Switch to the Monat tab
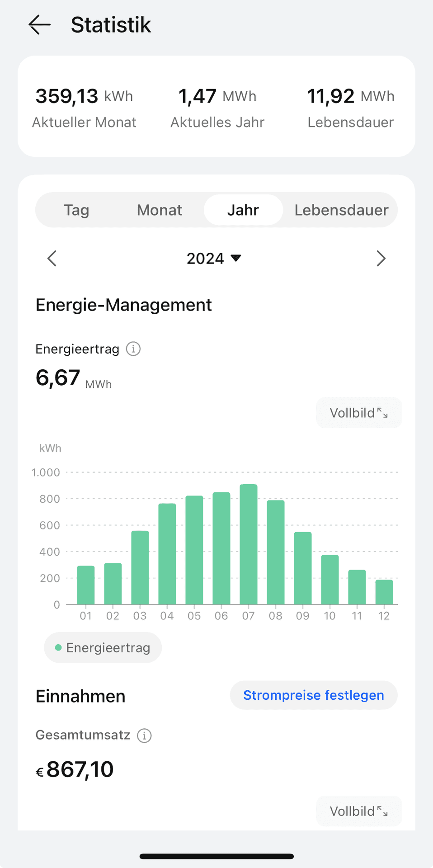 tap(160, 210)
